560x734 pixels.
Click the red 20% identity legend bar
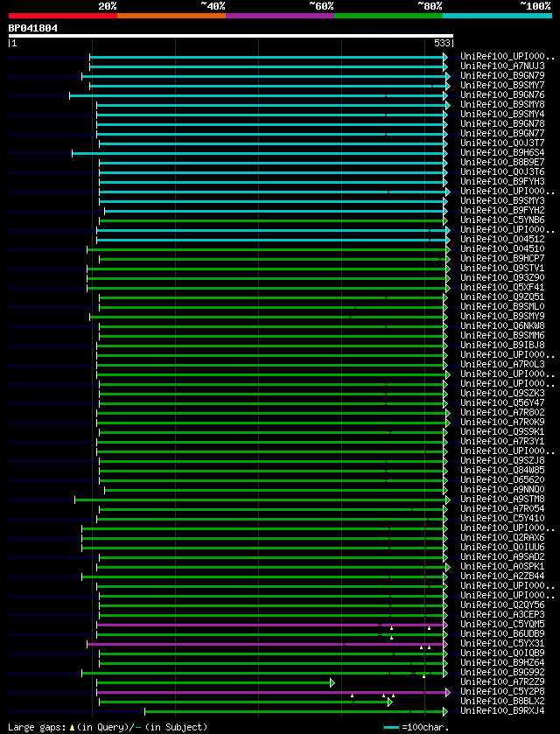(x=63, y=16)
